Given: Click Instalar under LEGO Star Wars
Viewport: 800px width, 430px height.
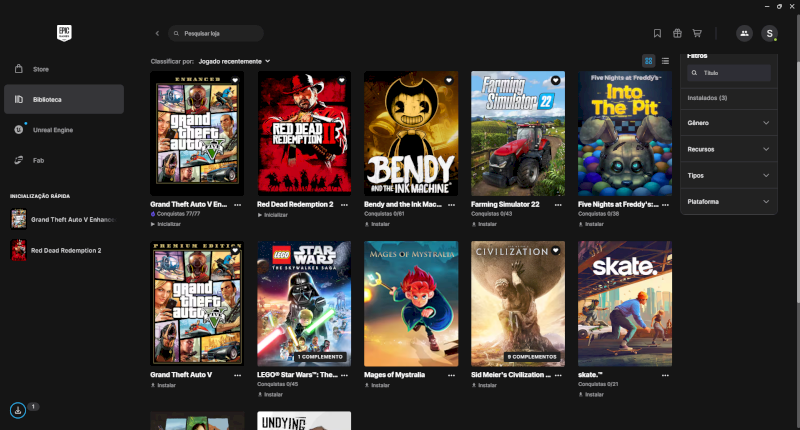Looking at the screenshot, I should click(x=270, y=394).
